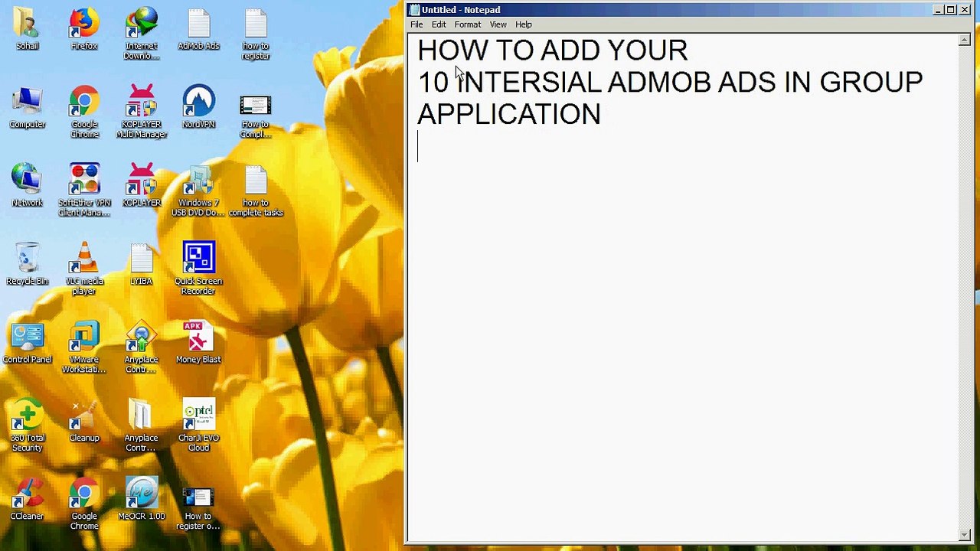Image resolution: width=980 pixels, height=551 pixels.
Task: Click the Notepad scrollbar down arrow
Action: 965,535
